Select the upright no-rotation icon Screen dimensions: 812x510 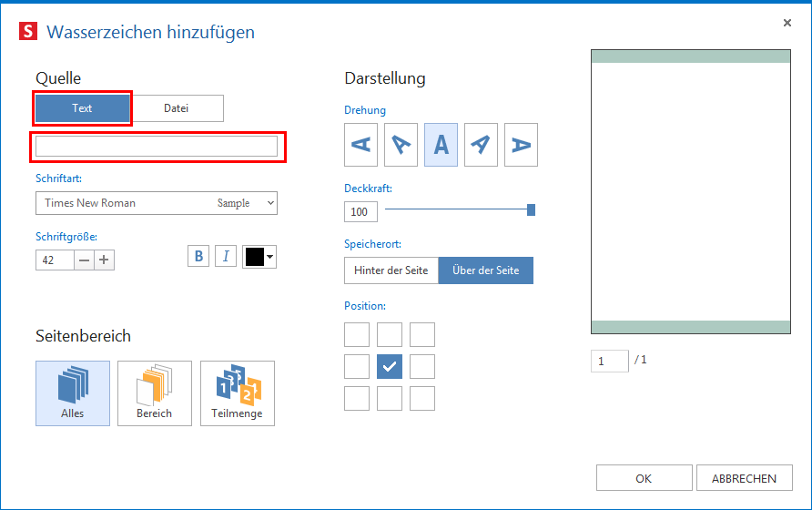click(x=441, y=145)
